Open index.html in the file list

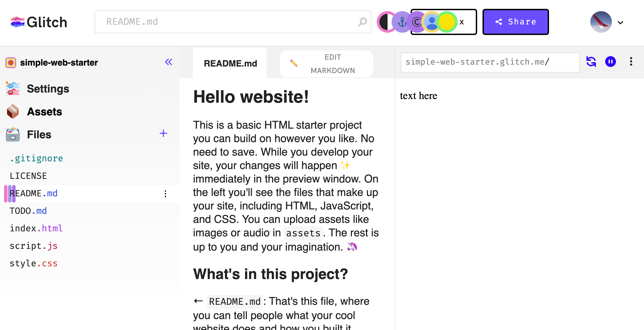[36, 228]
